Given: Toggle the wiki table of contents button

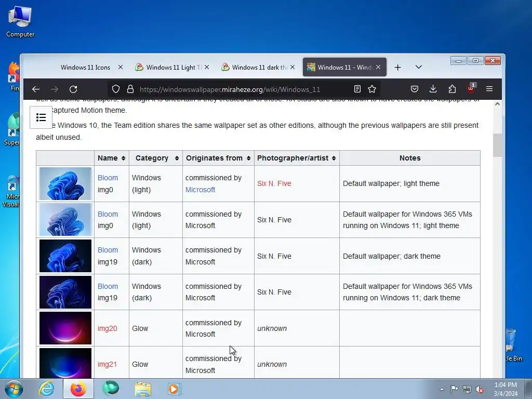Looking at the screenshot, I should point(41,117).
